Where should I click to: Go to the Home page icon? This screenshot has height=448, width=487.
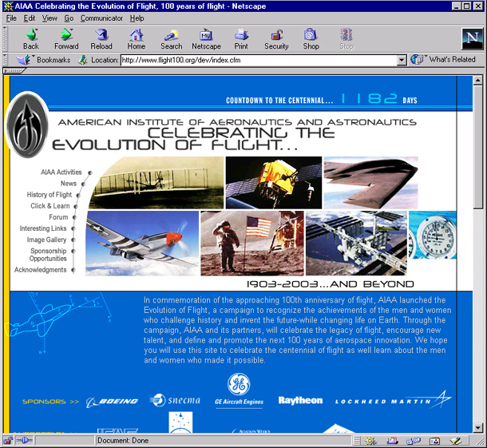point(136,35)
